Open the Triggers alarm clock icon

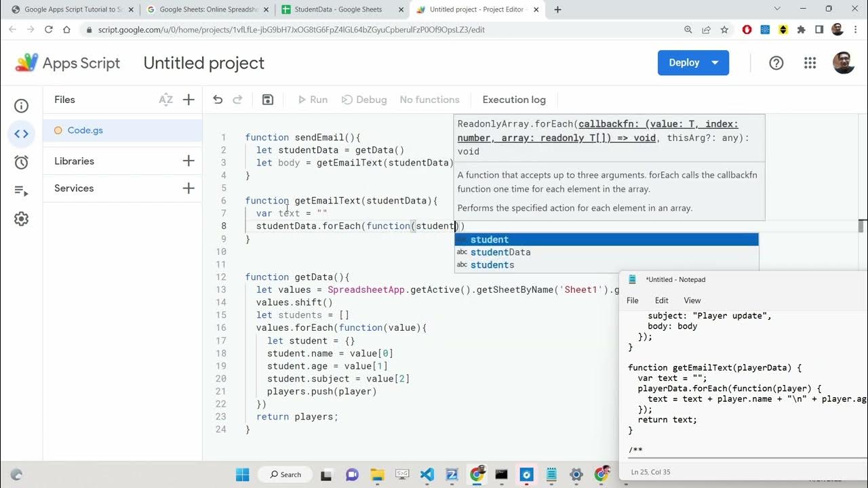click(22, 163)
